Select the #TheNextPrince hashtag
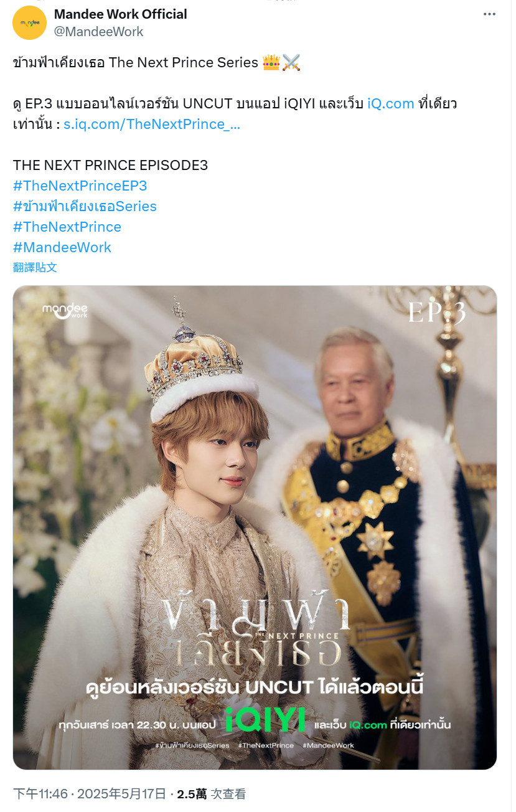This screenshot has width=516, height=812. 67,227
